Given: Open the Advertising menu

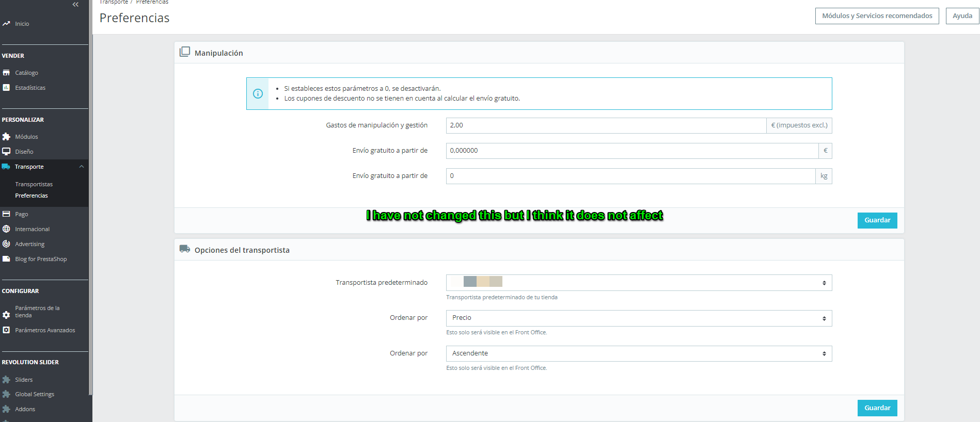Looking at the screenshot, I should [30, 244].
